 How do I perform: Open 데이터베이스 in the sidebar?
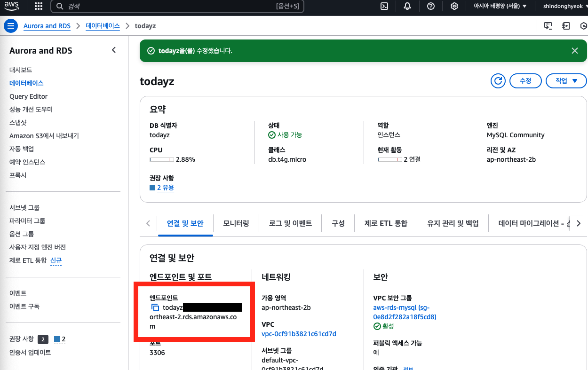[x=26, y=83]
